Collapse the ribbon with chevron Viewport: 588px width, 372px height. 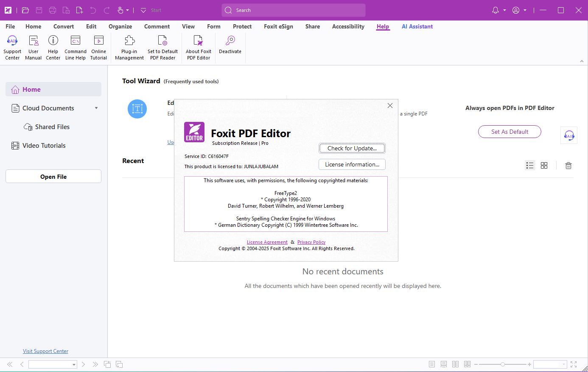[x=582, y=61]
